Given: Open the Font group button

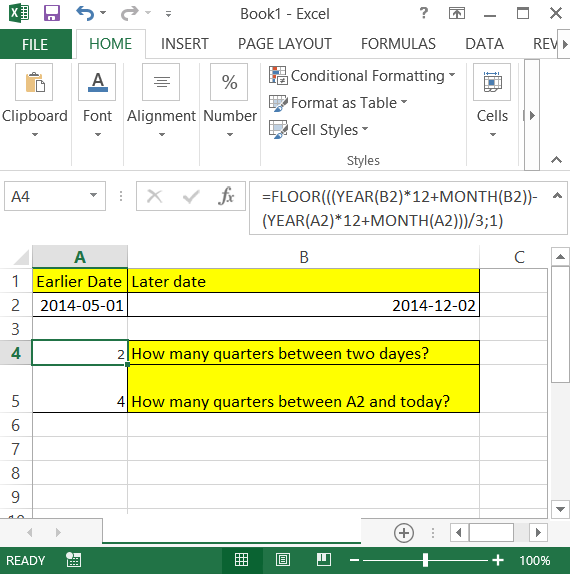Looking at the screenshot, I should click(x=97, y=101).
